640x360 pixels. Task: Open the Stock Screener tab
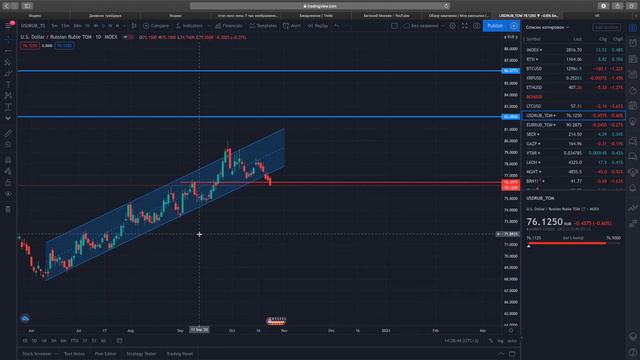(37, 354)
